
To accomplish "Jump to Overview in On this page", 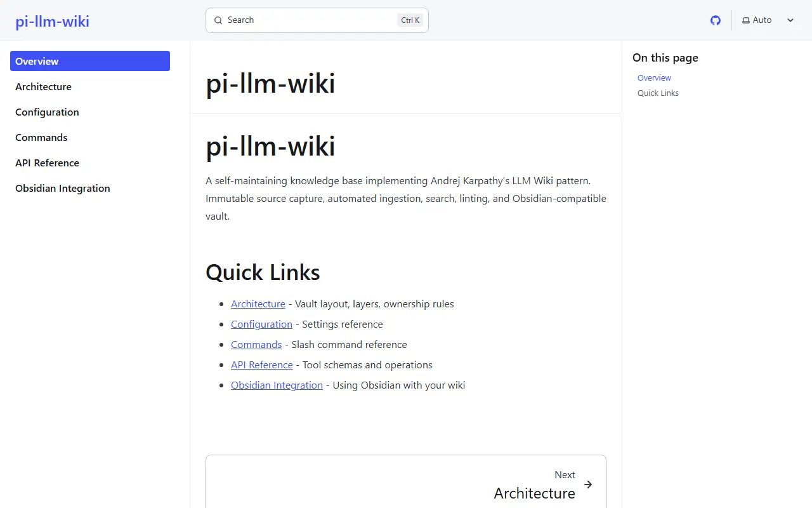I will tap(654, 77).
